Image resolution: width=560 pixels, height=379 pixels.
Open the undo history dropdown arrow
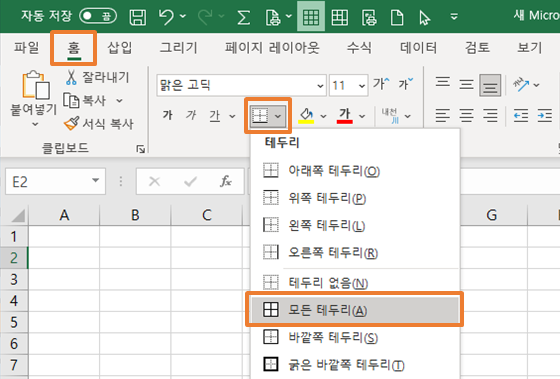point(183,16)
